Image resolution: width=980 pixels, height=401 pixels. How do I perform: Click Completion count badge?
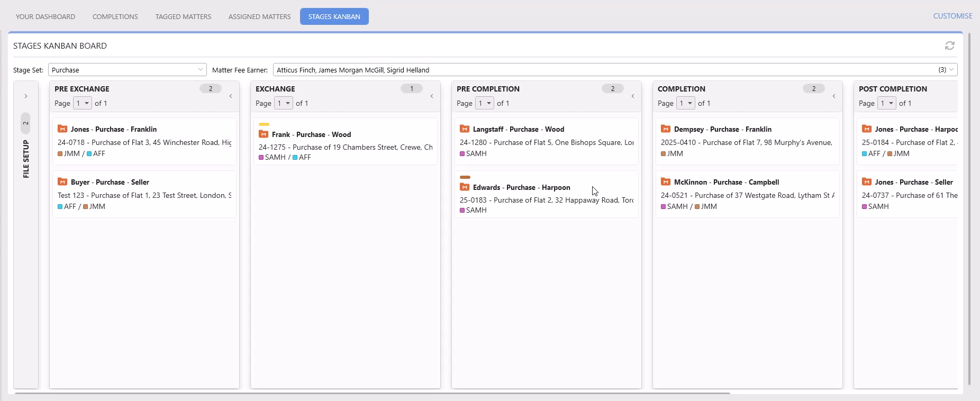tap(814, 88)
